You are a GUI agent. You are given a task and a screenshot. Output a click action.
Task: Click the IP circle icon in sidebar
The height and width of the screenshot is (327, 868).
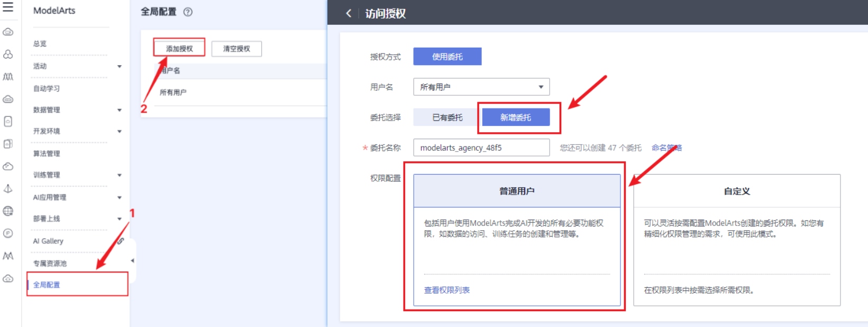8,233
